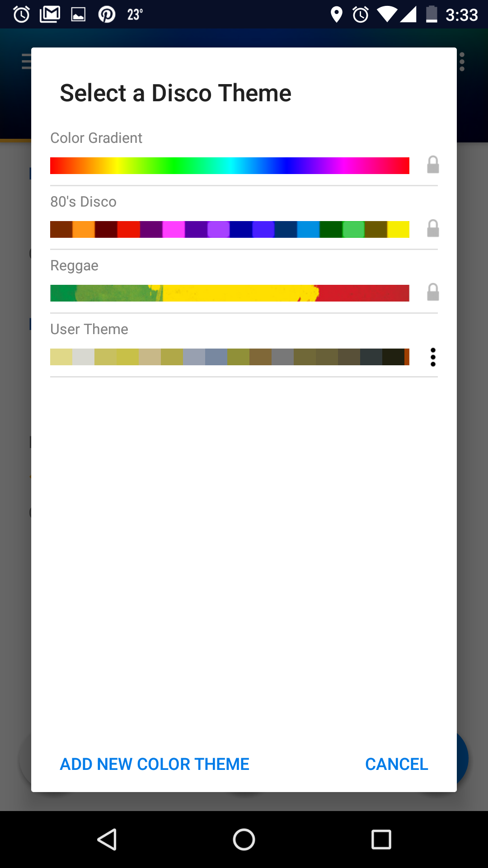Tap the Reggae theme lock icon
Image resolution: width=488 pixels, height=868 pixels.
click(x=433, y=292)
